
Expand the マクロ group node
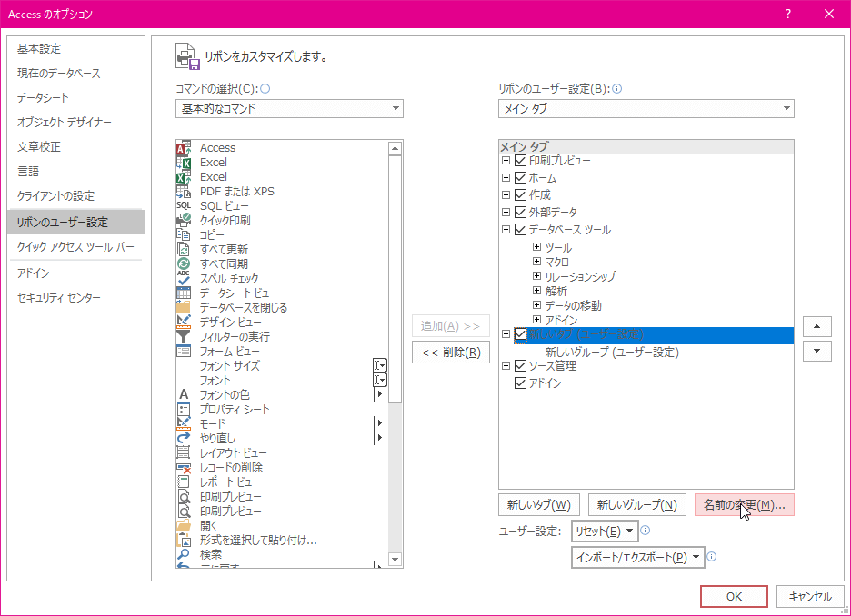click(536, 262)
